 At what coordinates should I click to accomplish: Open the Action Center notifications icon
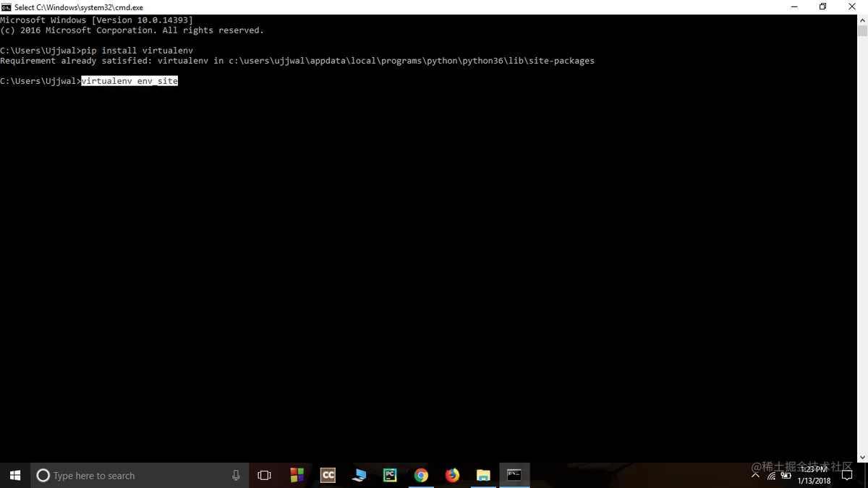point(847,476)
